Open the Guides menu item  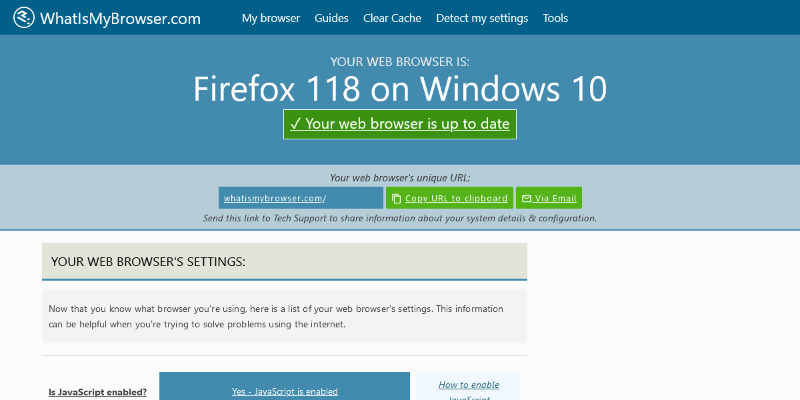[x=332, y=18]
